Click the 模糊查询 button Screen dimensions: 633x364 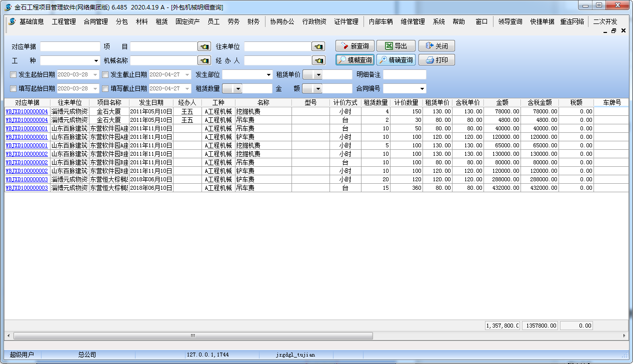[354, 60]
